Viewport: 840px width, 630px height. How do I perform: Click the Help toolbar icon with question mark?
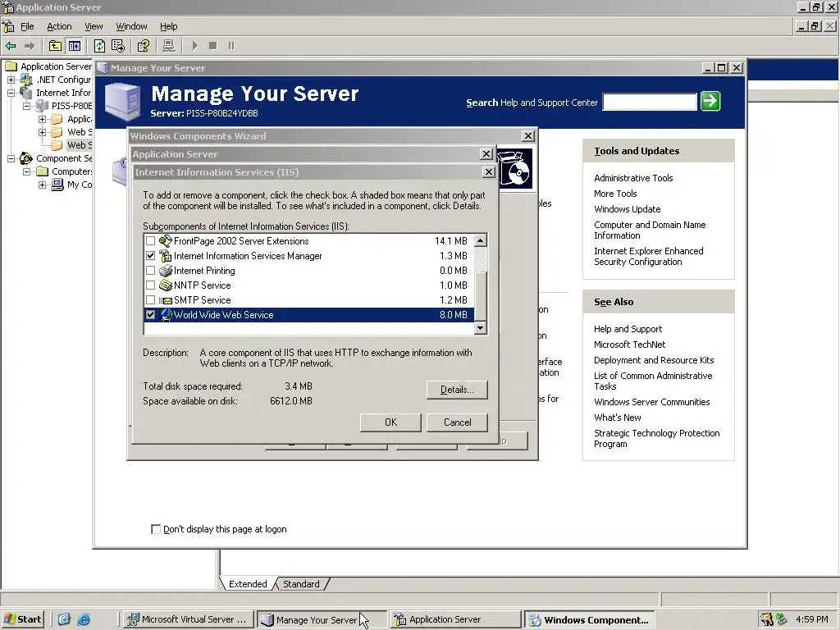click(143, 46)
